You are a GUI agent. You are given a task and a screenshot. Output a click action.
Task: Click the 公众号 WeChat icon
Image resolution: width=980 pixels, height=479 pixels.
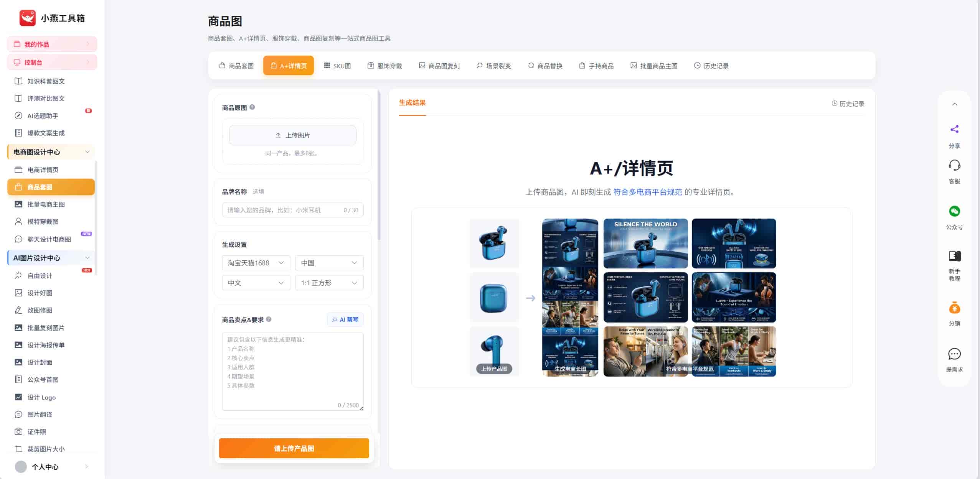click(x=954, y=211)
